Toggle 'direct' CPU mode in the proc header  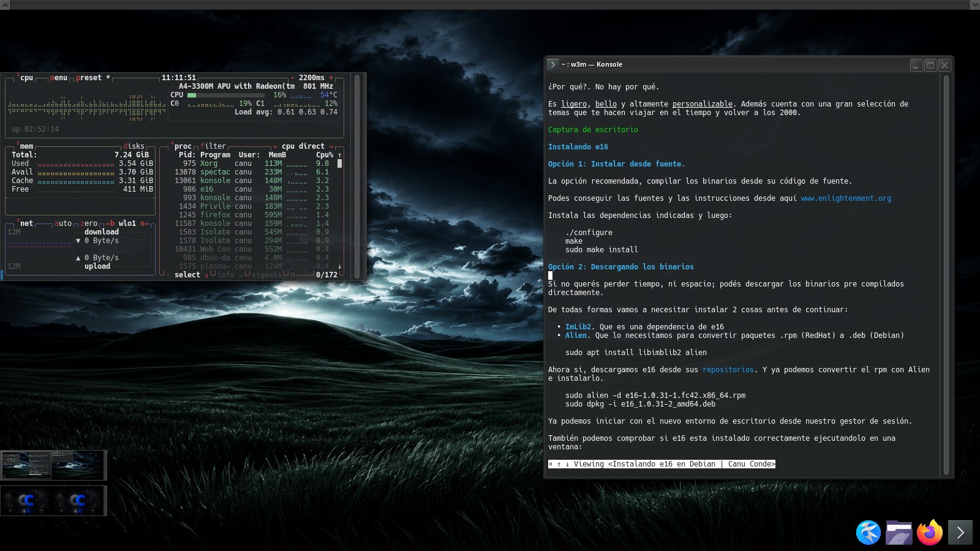(x=312, y=146)
